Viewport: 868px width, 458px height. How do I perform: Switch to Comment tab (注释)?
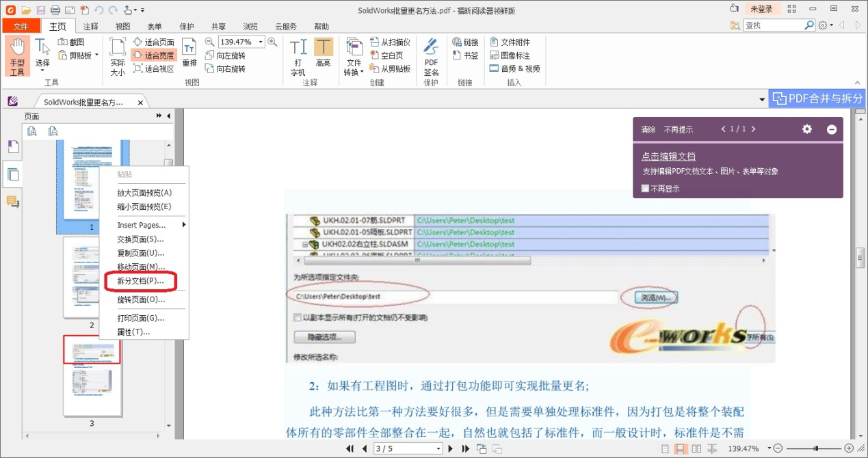[x=91, y=26]
